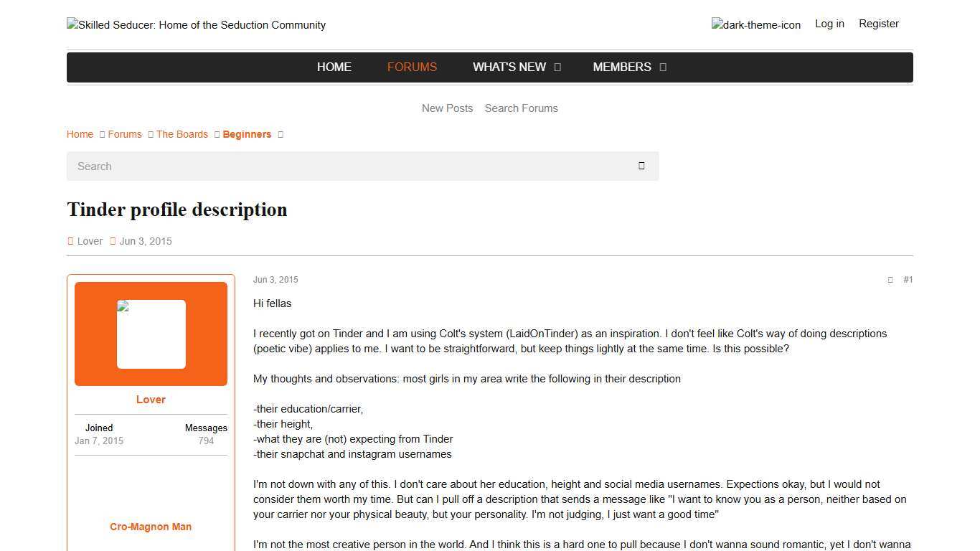Viewport: 980px width, 551px height.
Task: Click the author icon beside Lover
Action: (70, 241)
